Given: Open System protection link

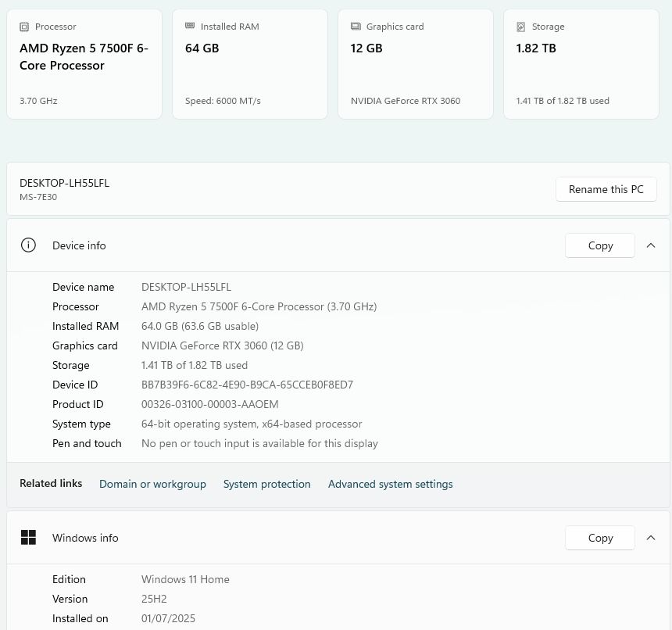Looking at the screenshot, I should pos(267,484).
